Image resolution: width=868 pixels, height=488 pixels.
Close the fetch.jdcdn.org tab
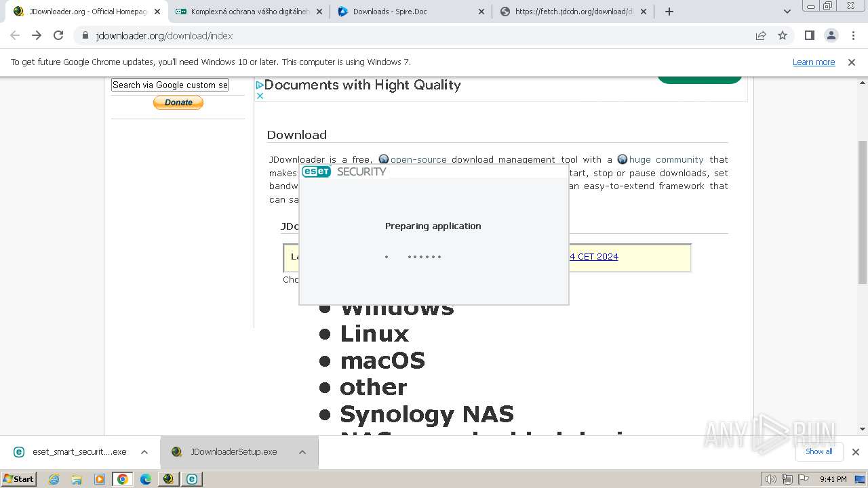point(644,12)
